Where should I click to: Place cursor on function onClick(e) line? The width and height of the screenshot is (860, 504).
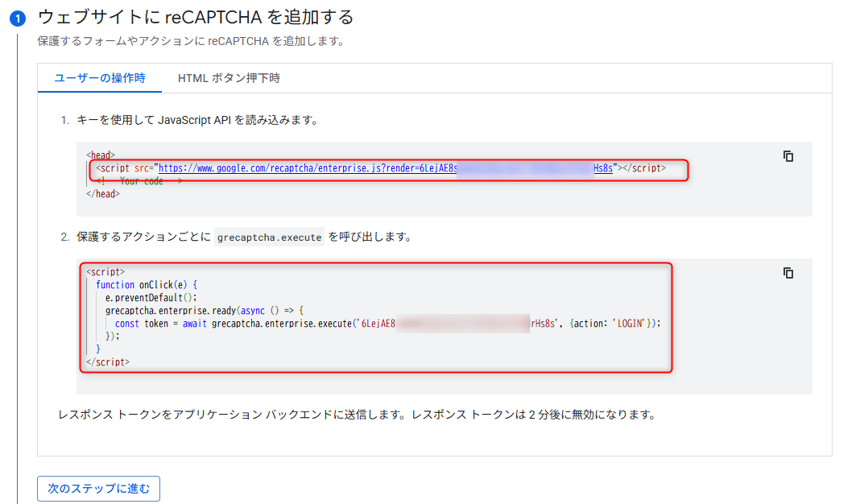146,285
